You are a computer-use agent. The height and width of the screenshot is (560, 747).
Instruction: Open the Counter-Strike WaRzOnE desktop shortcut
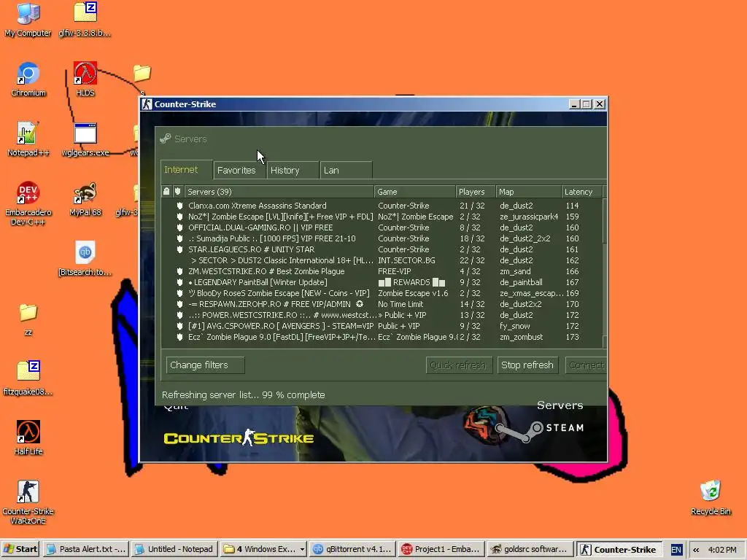28,502
